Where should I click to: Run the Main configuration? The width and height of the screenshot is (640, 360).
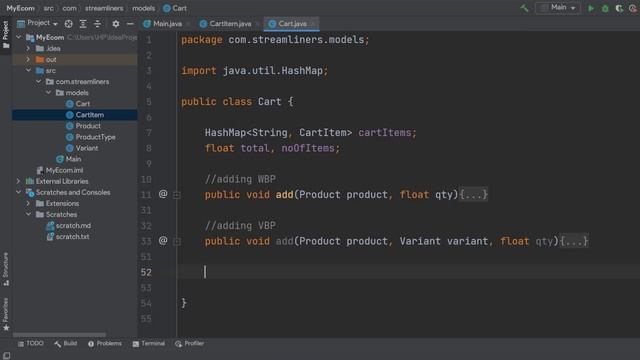591,8
